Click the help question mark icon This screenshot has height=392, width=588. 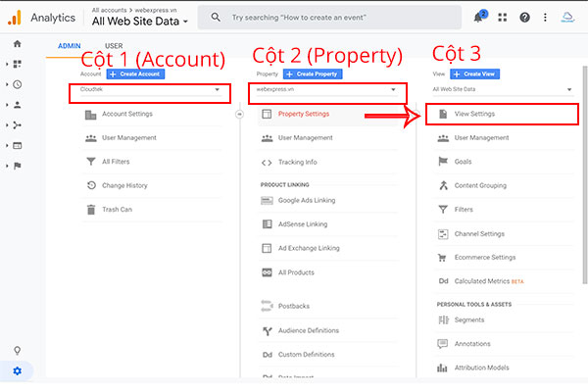(x=525, y=18)
